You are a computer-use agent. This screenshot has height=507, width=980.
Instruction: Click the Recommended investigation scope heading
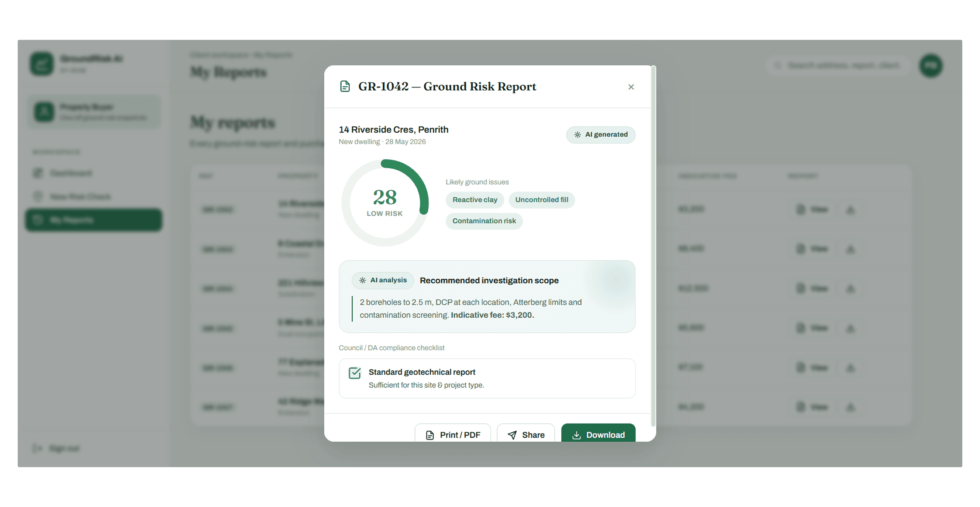pos(489,280)
